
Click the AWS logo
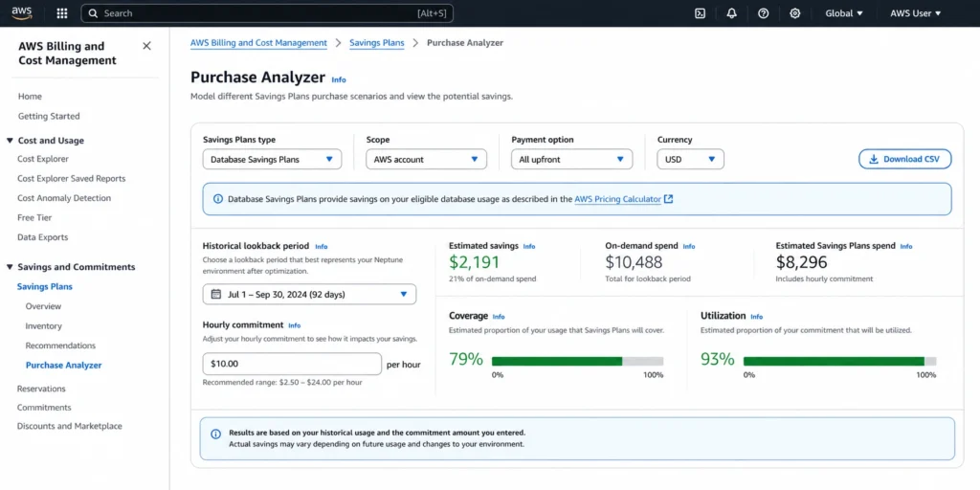(22, 13)
